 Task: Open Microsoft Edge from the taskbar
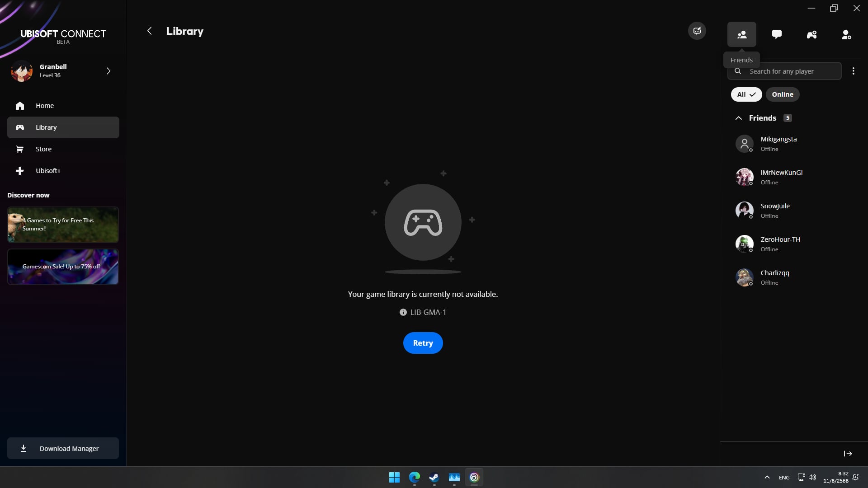[x=414, y=477]
